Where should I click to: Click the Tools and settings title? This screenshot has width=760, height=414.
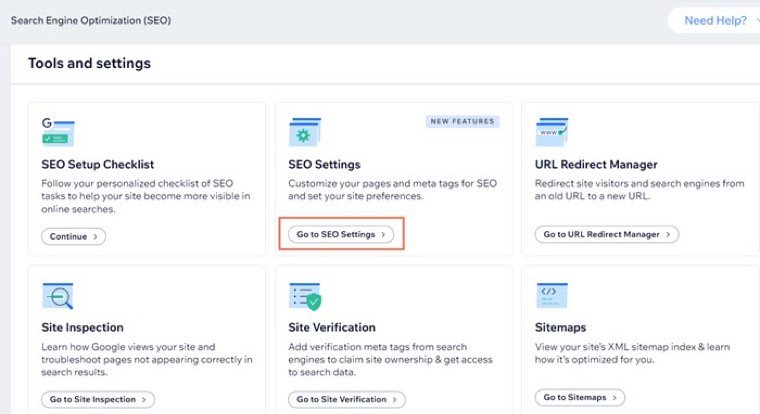[x=89, y=63]
